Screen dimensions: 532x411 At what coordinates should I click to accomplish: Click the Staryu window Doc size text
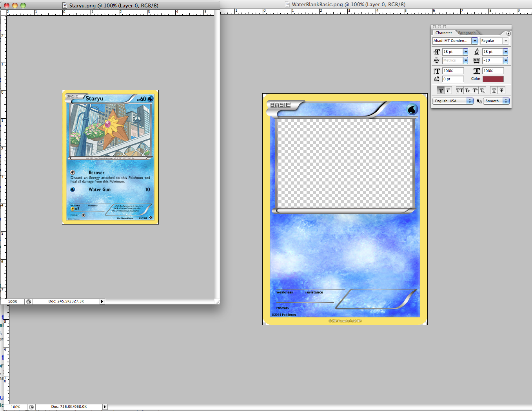pyautogui.click(x=66, y=301)
